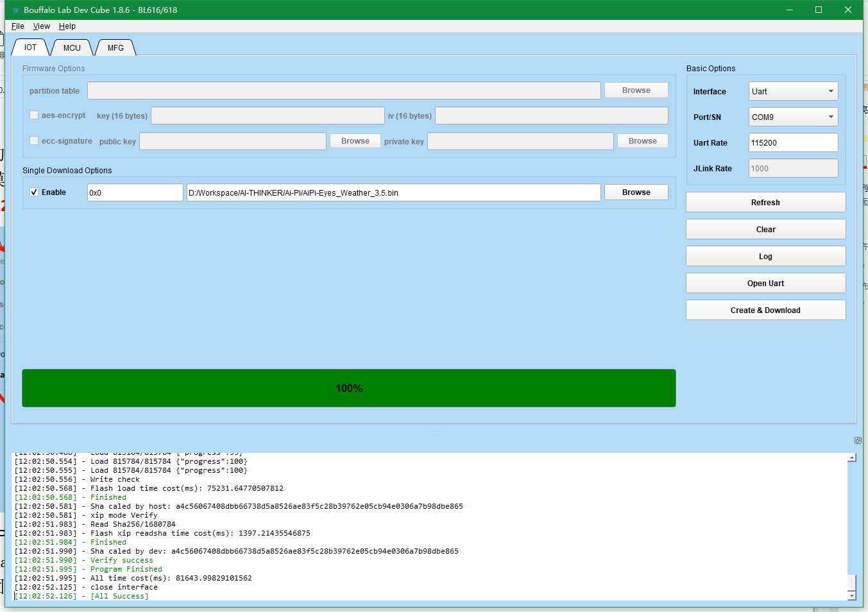Click the log scrollbar thumb
Screen dimensions: 868x612
tap(852, 582)
